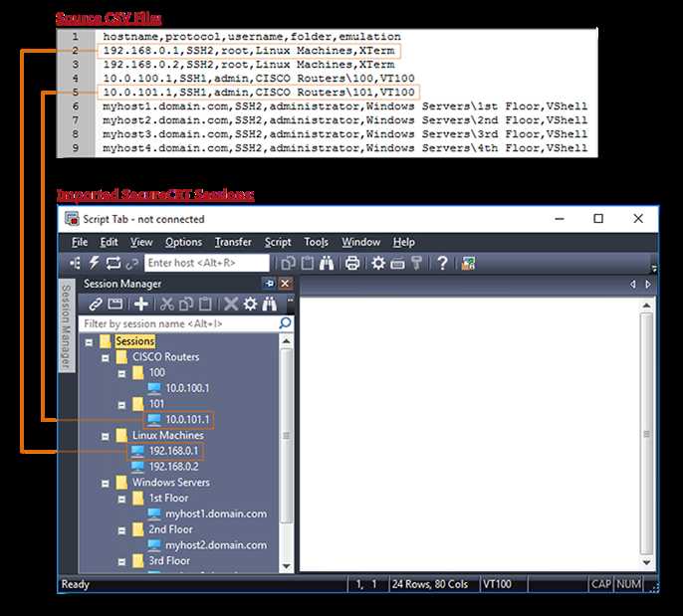Click terminal scrollbar down arrow
This screenshot has width=683, height=616.
647,562
